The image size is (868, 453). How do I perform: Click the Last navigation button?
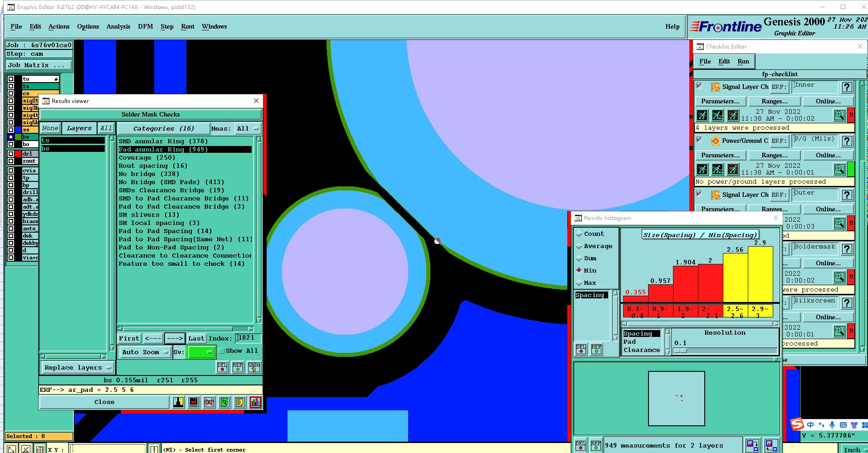pos(196,338)
